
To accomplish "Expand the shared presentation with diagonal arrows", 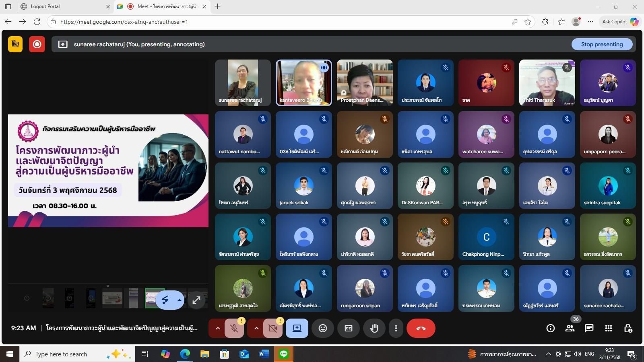I will point(196,300).
